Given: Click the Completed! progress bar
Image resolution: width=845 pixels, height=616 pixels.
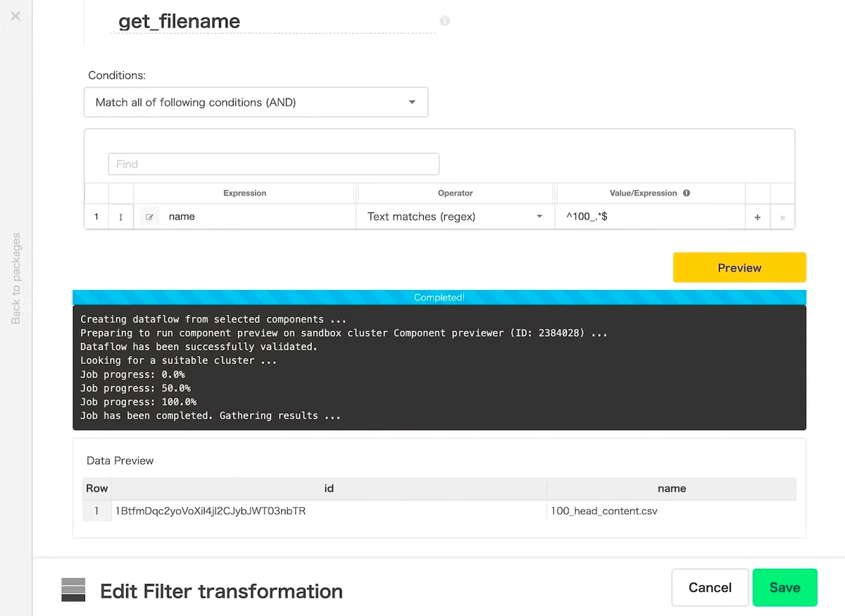Looking at the screenshot, I should point(439,298).
